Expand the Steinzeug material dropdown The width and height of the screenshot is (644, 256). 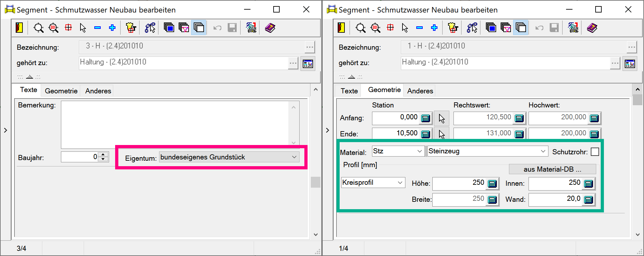pos(543,151)
